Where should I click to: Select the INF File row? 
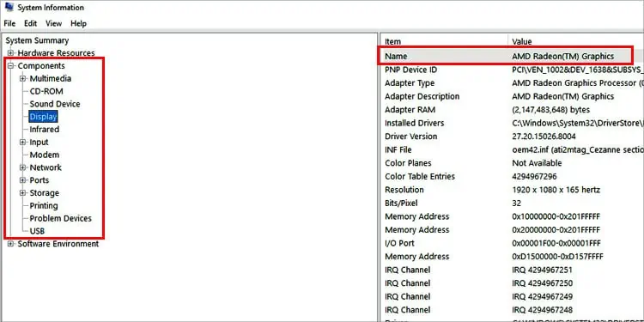pyautogui.click(x=512, y=150)
